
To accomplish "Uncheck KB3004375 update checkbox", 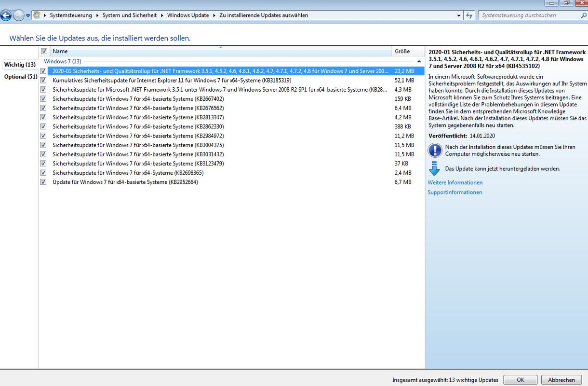I will [x=43, y=145].
